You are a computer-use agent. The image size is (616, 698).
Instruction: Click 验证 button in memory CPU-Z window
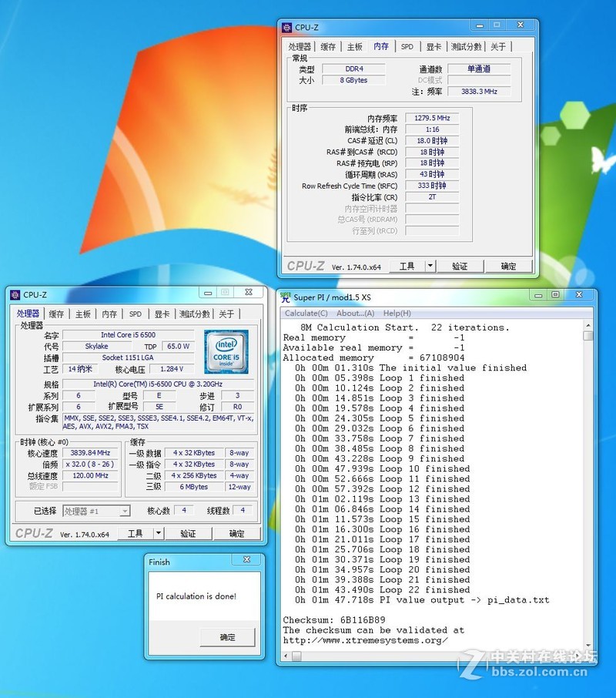(460, 267)
